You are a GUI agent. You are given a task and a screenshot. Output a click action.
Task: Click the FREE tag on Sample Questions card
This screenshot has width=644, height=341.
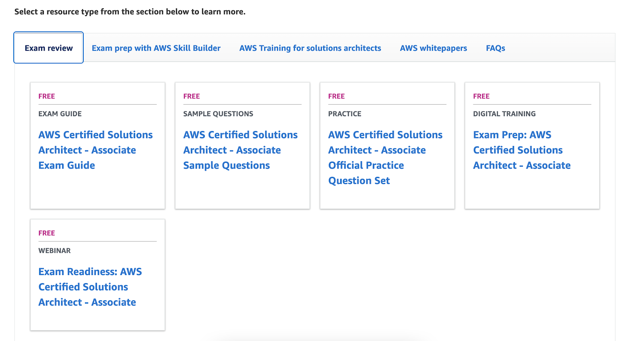[x=192, y=96]
